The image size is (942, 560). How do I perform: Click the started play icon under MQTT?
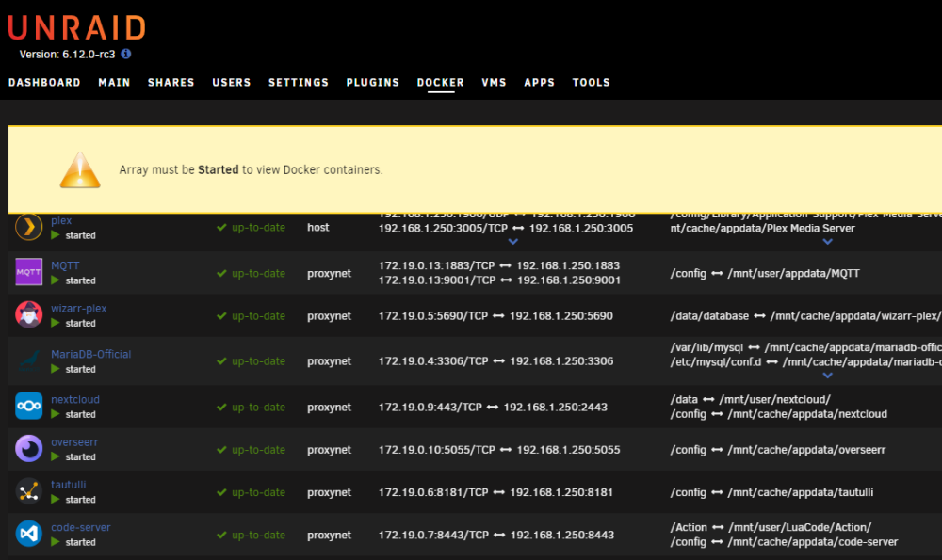[x=56, y=280]
